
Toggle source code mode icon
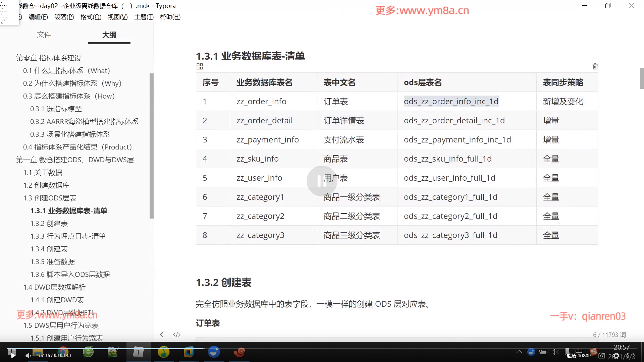[x=177, y=335]
